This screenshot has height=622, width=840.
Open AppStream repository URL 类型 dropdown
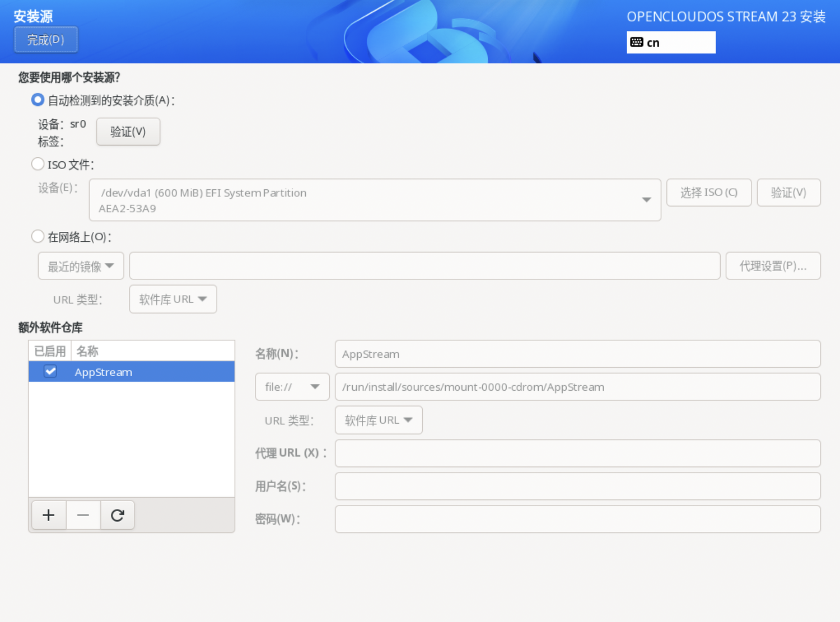point(379,420)
